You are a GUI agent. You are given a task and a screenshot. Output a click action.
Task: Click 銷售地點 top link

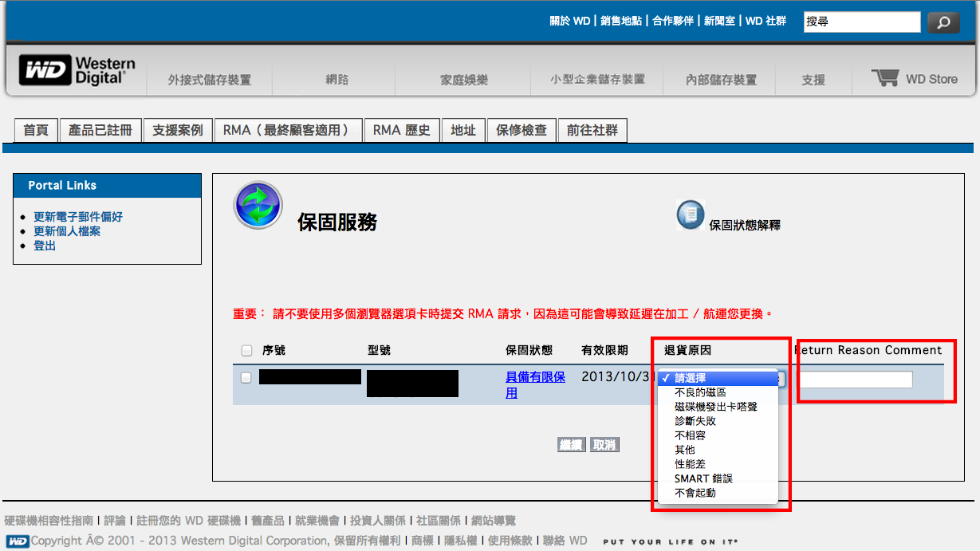point(621,22)
